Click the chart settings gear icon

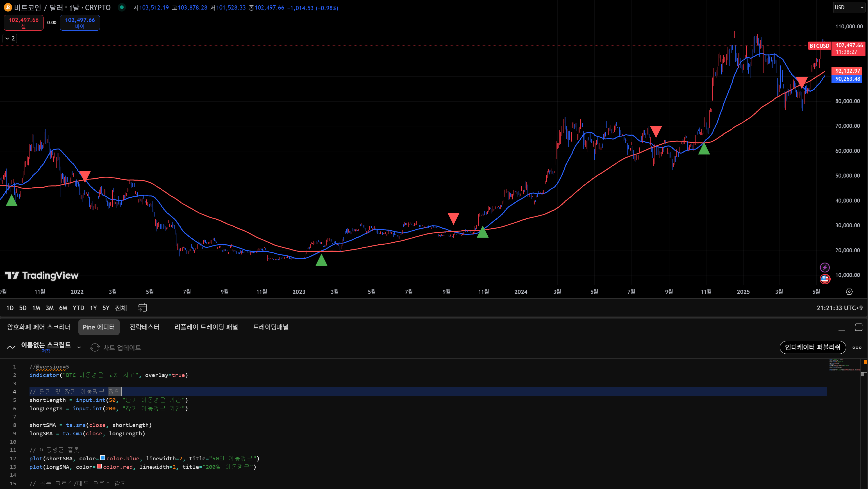[x=849, y=292]
